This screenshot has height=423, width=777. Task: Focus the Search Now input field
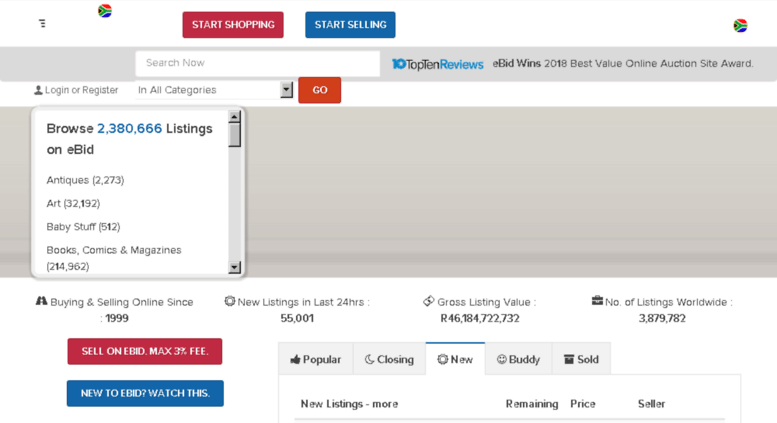point(258,63)
